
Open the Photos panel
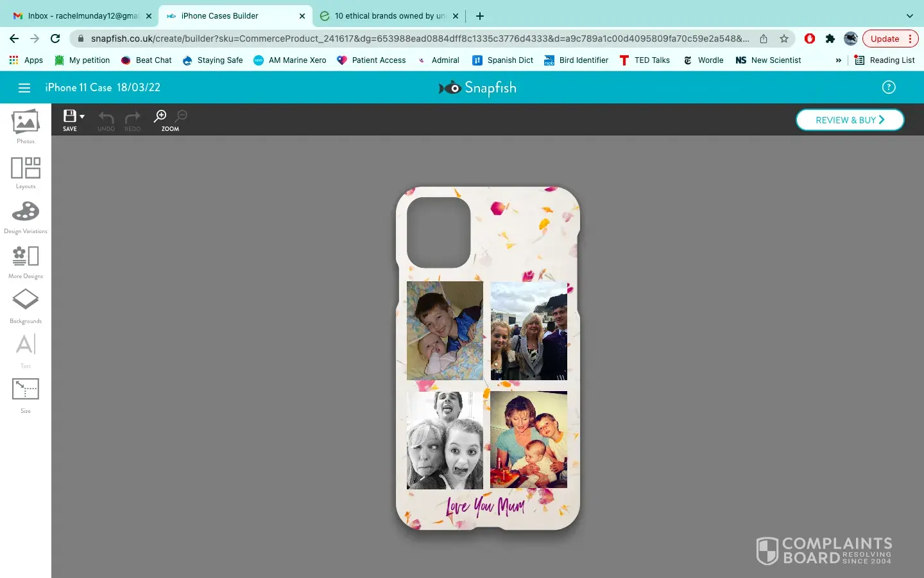(x=26, y=127)
